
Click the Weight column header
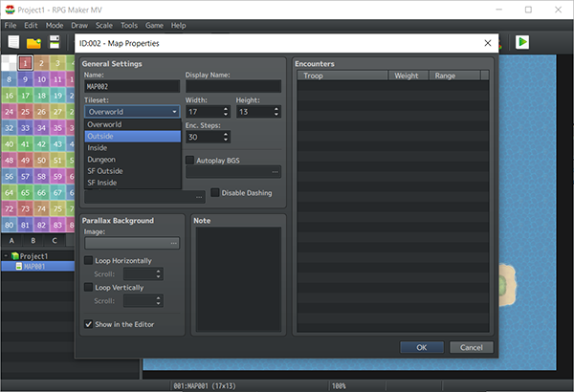pyautogui.click(x=408, y=76)
